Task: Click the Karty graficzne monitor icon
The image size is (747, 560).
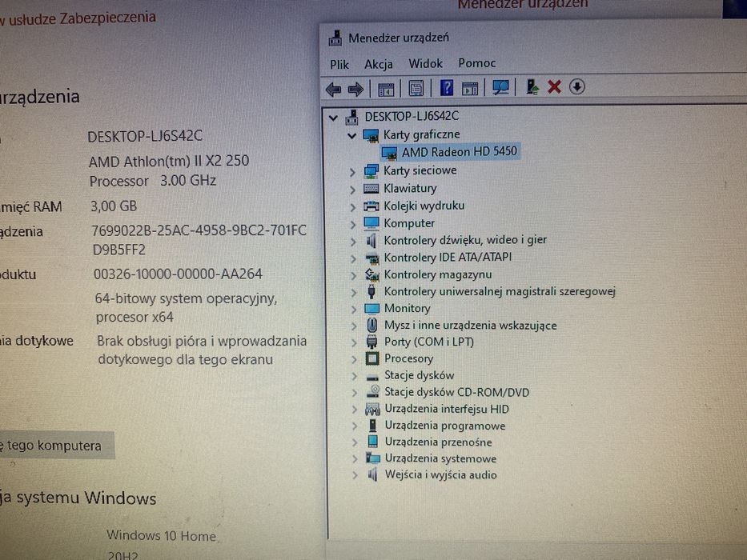Action: point(371,136)
